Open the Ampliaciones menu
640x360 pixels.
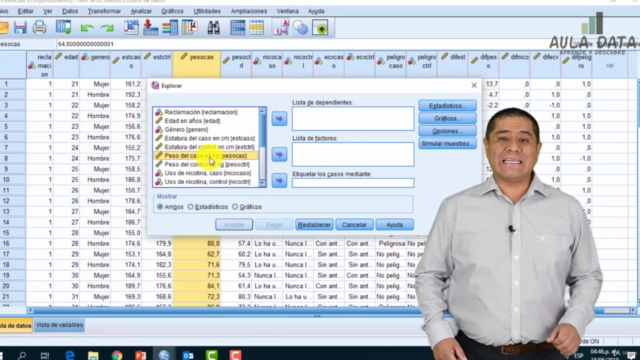(249, 11)
